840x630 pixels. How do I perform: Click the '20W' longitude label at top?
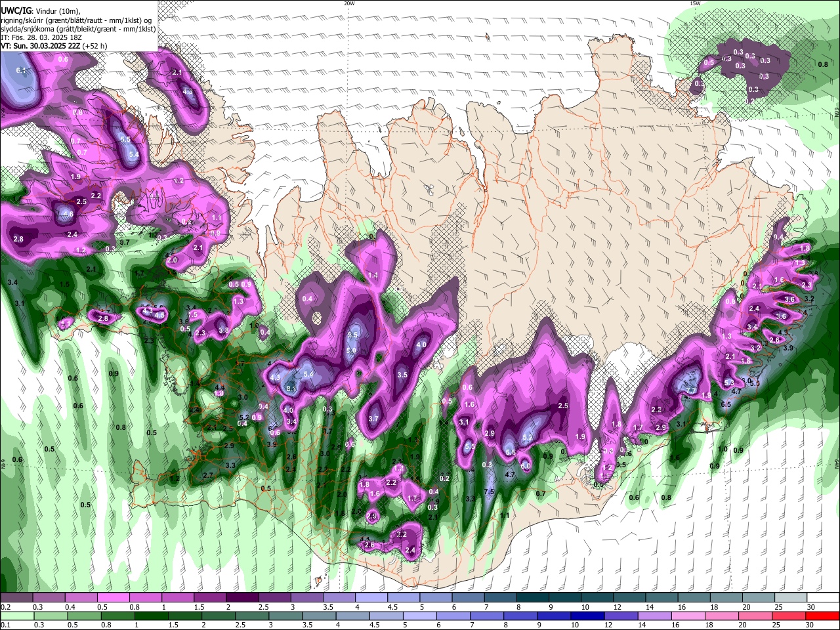tap(349, 3)
